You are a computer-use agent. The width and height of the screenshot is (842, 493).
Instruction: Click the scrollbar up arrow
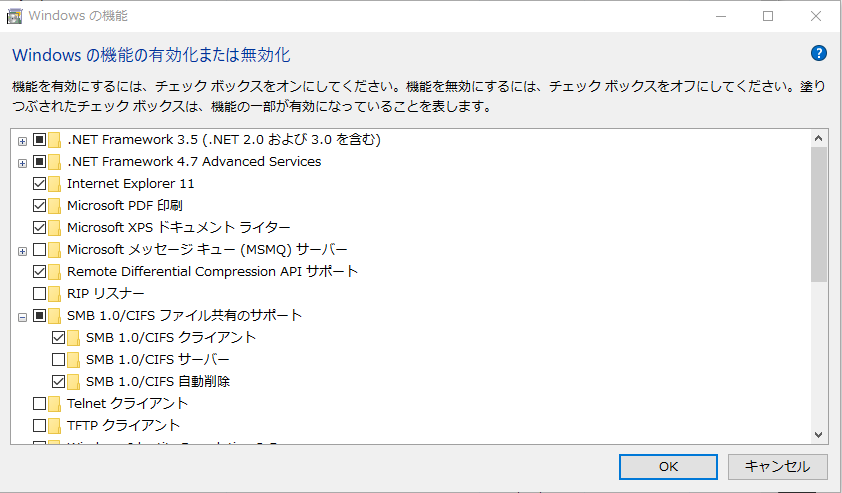[x=818, y=139]
